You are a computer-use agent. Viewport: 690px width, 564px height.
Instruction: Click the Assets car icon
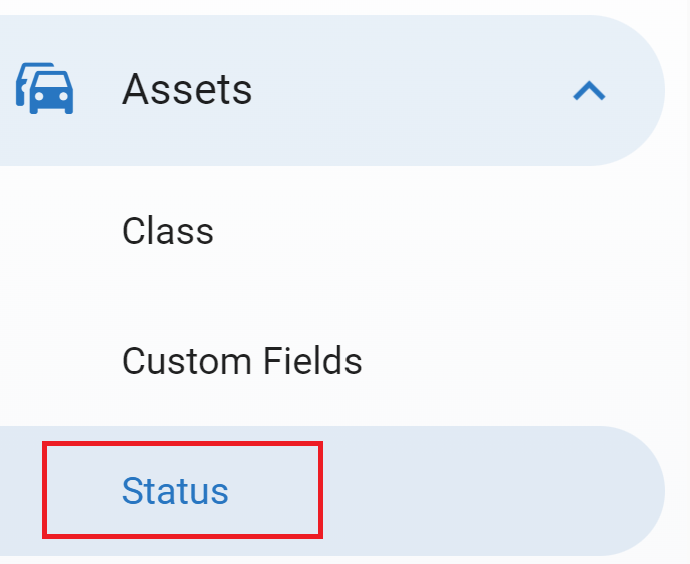click(45, 89)
